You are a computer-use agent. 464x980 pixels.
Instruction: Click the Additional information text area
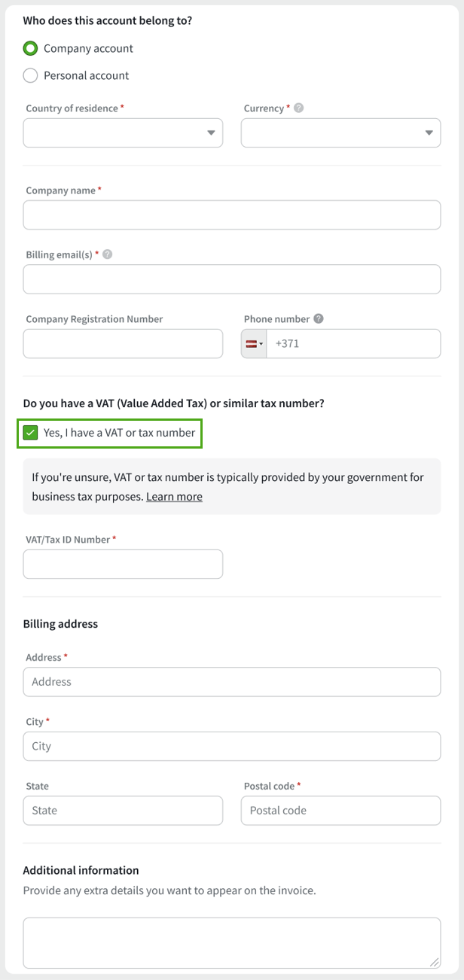click(232, 942)
